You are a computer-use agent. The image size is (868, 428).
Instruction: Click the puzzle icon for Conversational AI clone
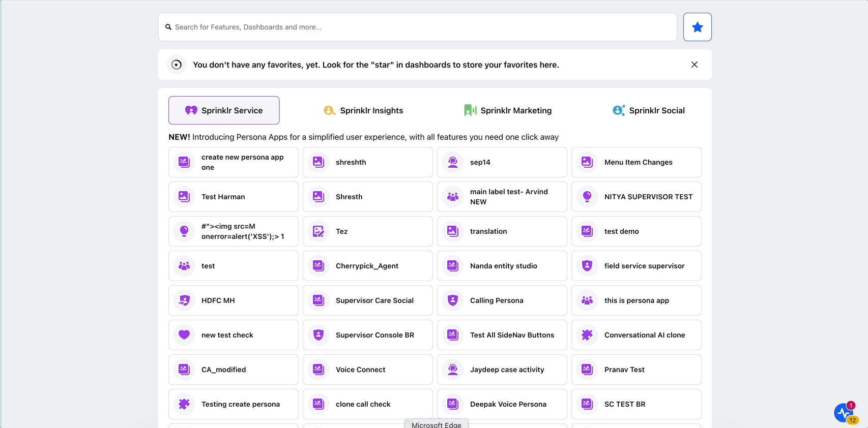point(587,335)
